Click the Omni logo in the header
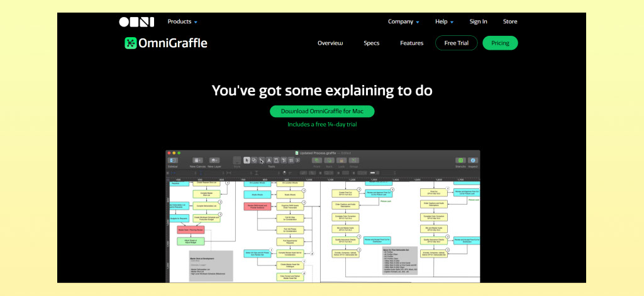The width and height of the screenshot is (644, 296). pos(136,22)
